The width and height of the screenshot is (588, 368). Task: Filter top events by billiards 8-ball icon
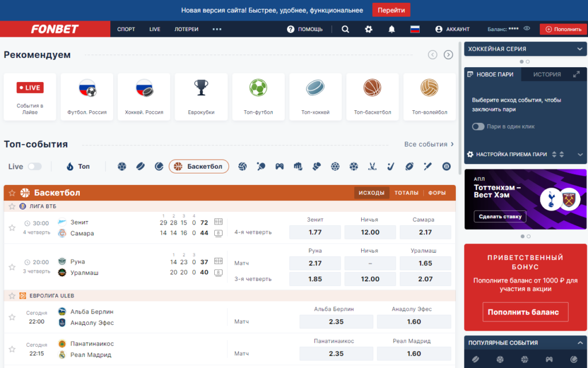click(446, 166)
